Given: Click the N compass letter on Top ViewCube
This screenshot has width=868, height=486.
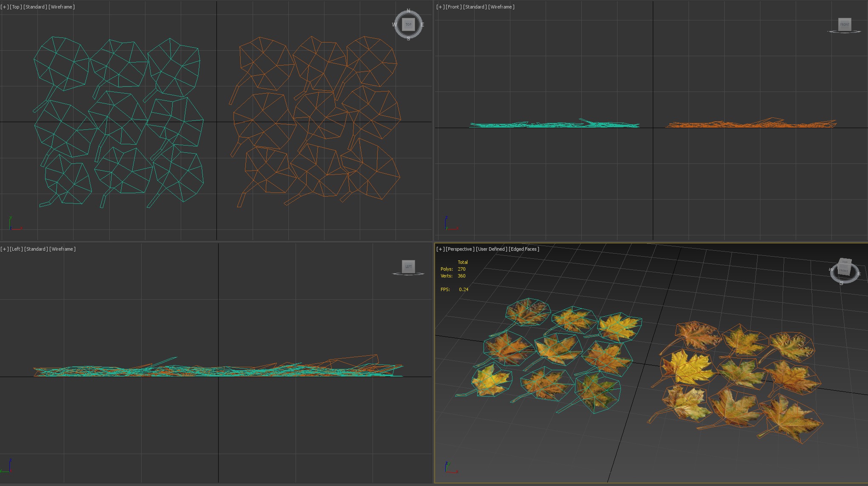Looking at the screenshot, I should pyautogui.click(x=408, y=11).
